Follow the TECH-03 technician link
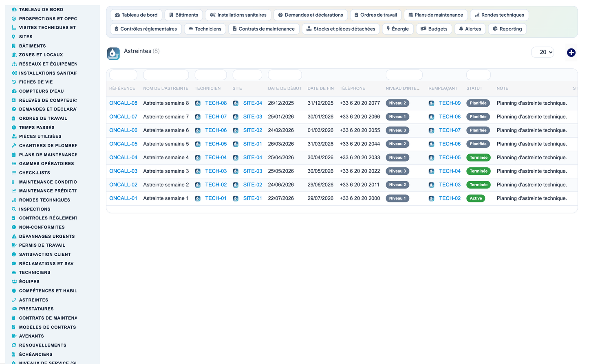 tap(216, 171)
